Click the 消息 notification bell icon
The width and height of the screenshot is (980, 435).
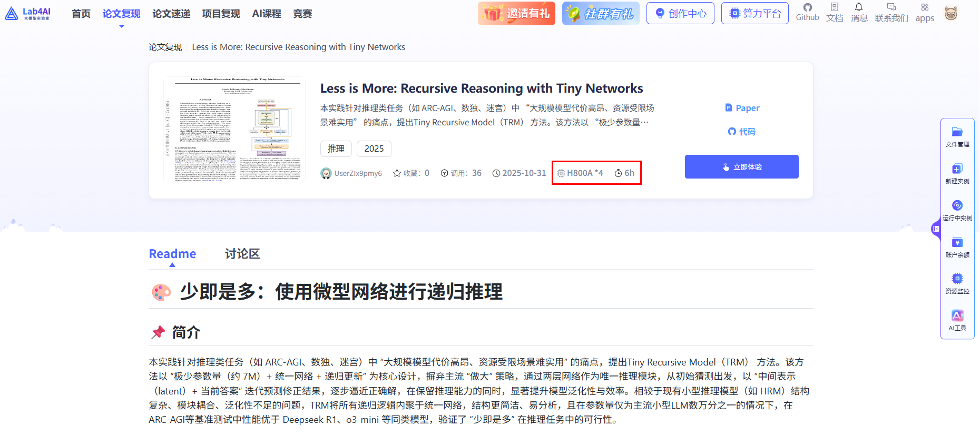coord(859,8)
